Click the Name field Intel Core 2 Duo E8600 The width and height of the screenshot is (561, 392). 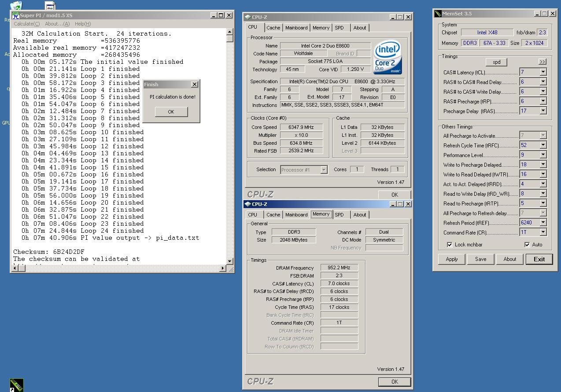point(325,46)
